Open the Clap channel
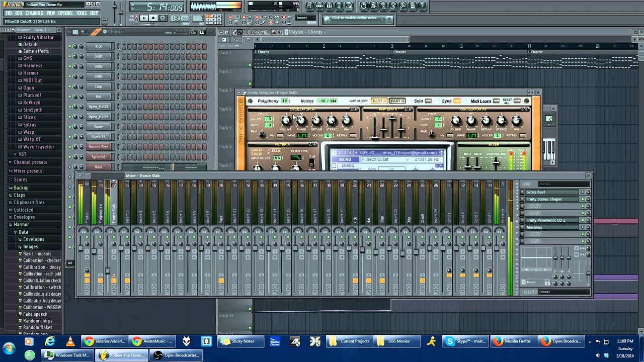 99,86
